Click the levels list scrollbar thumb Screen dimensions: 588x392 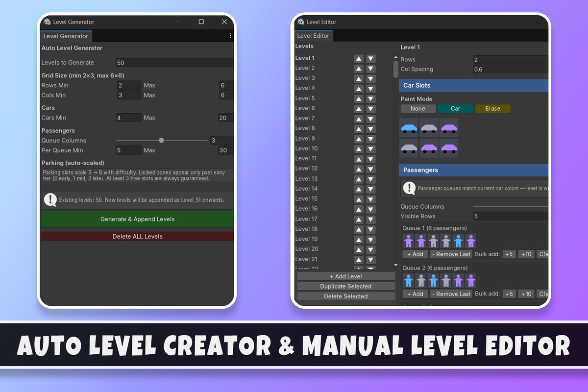tap(396, 69)
